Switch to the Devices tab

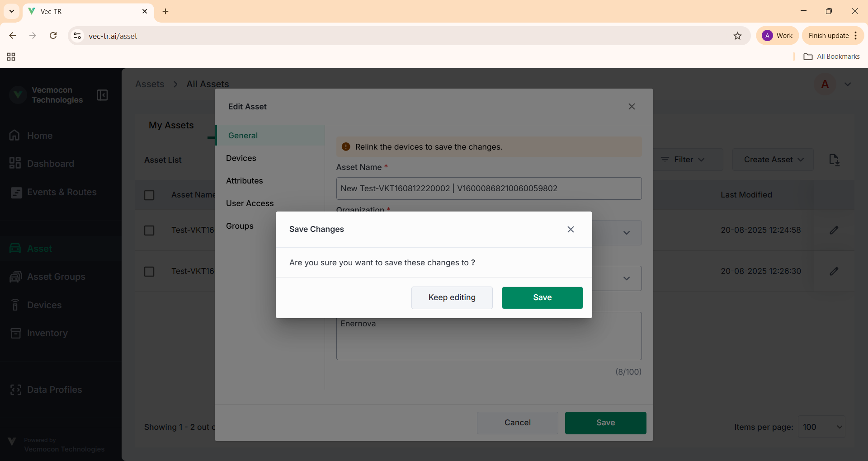pos(241,158)
